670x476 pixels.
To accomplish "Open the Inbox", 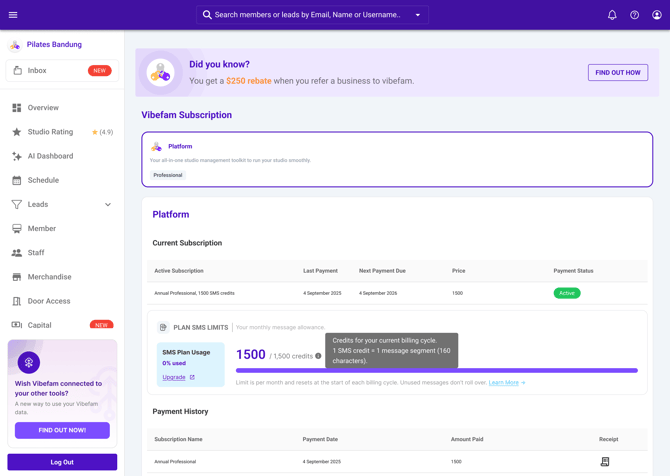I will pos(62,71).
